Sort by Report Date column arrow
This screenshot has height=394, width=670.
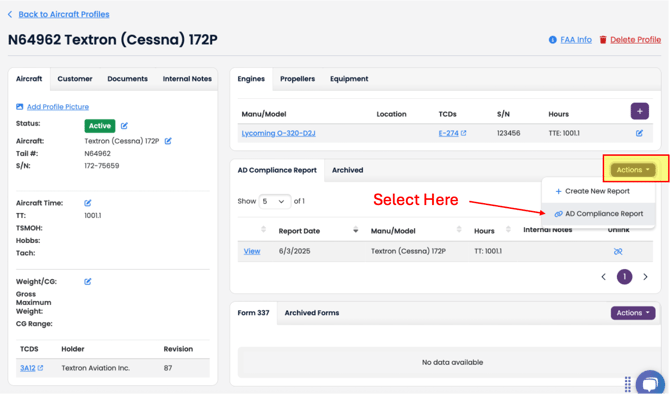click(355, 230)
